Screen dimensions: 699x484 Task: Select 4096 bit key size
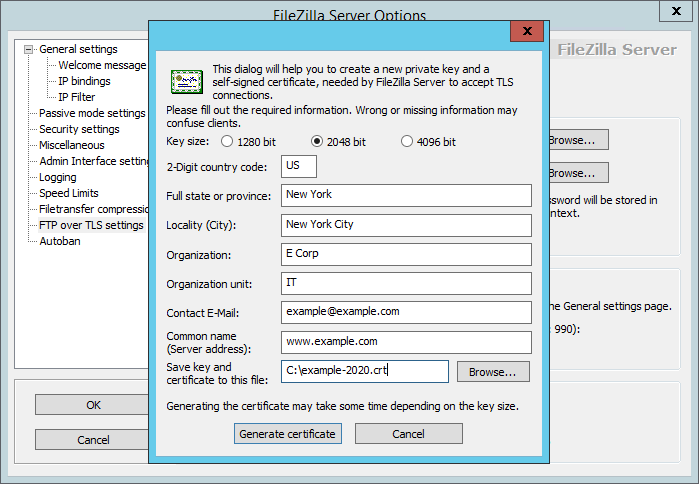pyautogui.click(x=407, y=142)
